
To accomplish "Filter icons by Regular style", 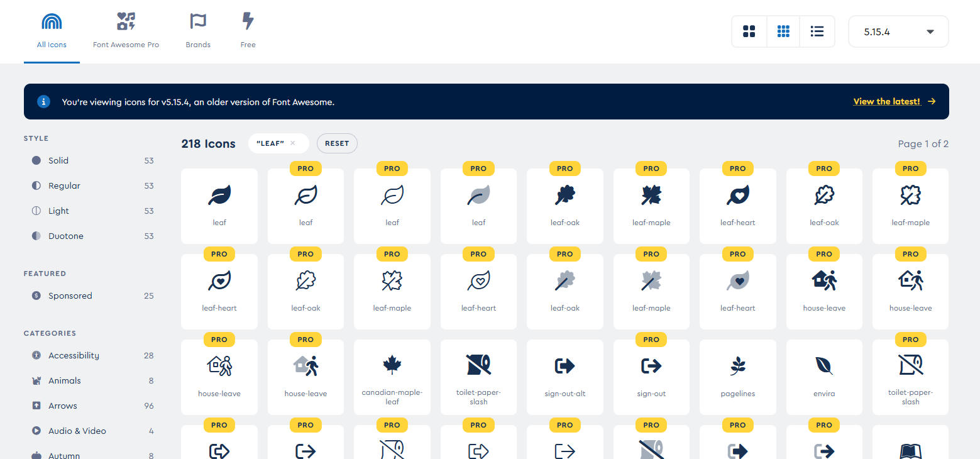I will [92, 185].
